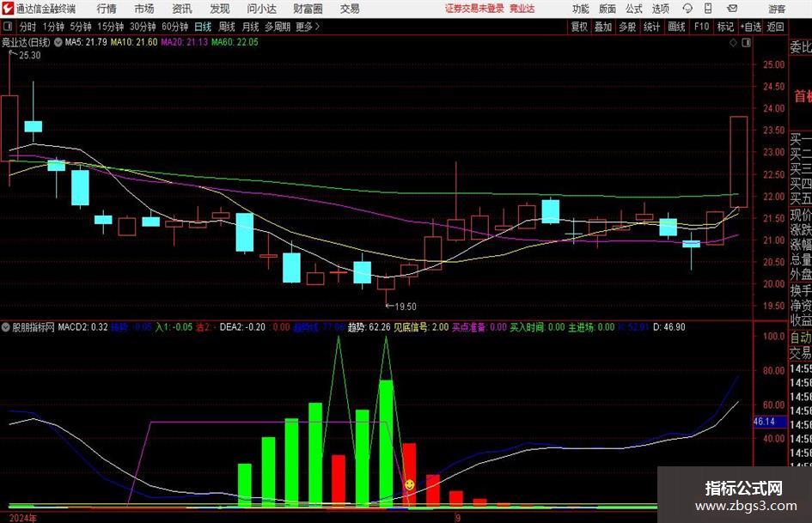Open the 行情 menu

(107, 9)
